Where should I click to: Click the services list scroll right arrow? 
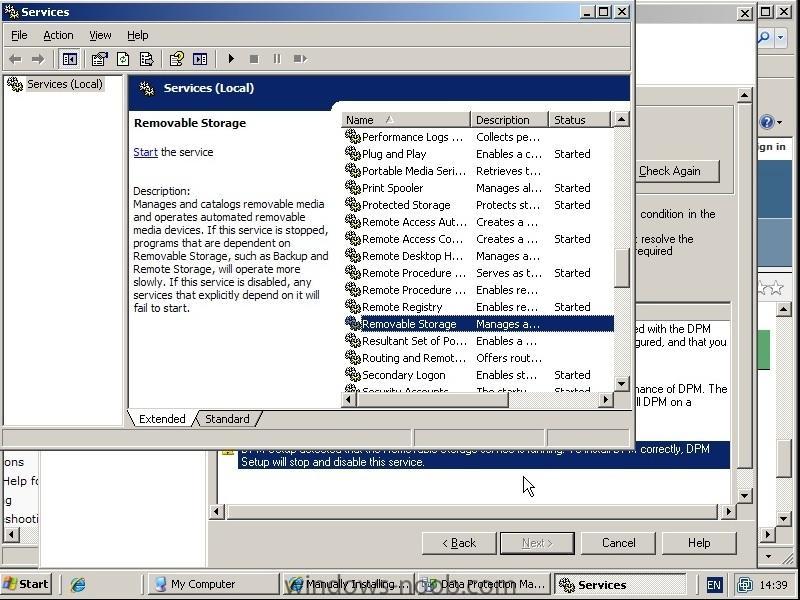pos(605,399)
